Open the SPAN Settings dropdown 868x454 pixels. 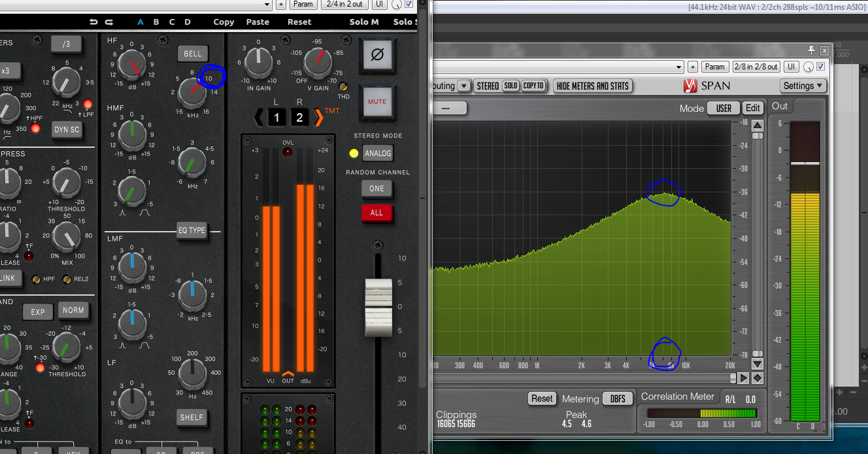[803, 86]
